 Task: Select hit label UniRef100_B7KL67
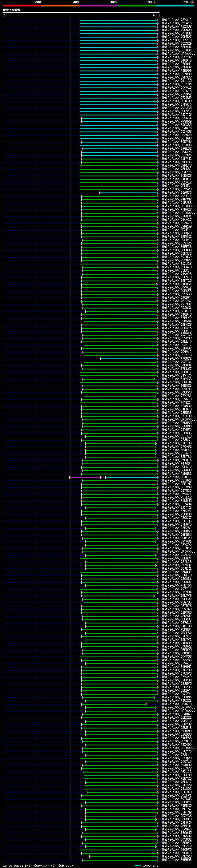(x=177, y=369)
